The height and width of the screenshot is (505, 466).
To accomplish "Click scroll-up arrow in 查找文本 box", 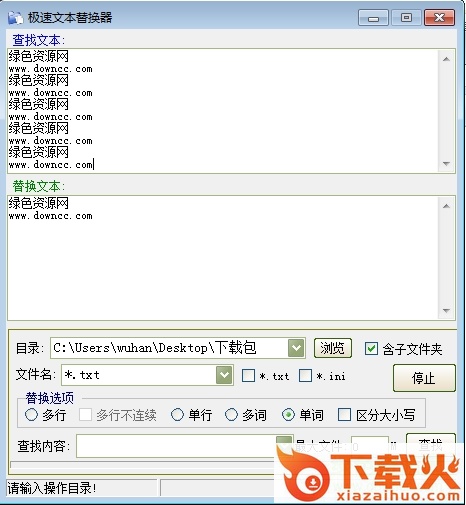I will (446, 59).
